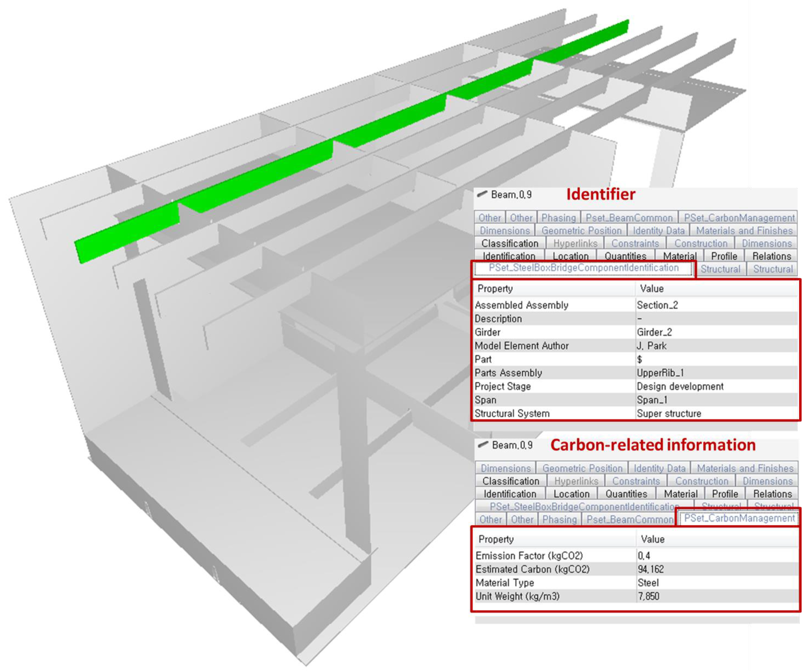The image size is (809, 672).
Task: Open the highlighted PSet_SteelBoxBridgeComponentIdentification tab
Action: pyautogui.click(x=583, y=268)
